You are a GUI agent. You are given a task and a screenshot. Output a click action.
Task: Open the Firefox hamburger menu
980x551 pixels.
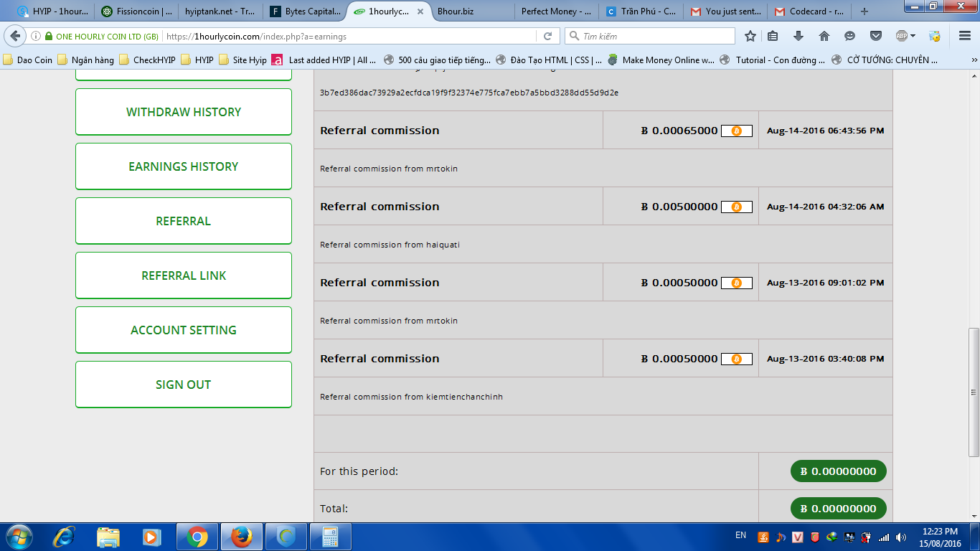click(965, 36)
